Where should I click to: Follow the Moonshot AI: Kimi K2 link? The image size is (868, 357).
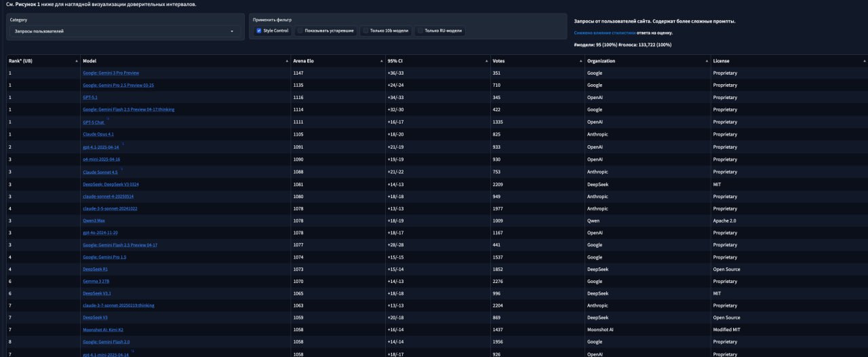coord(103,330)
